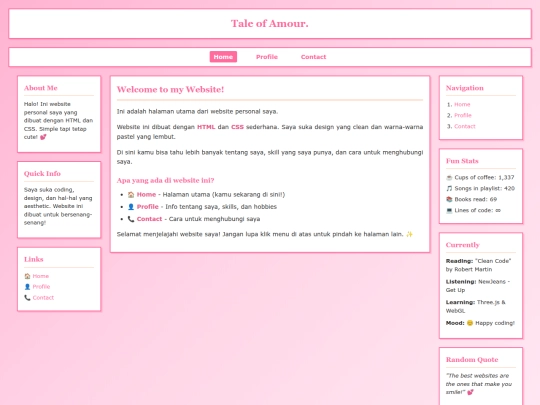The image size is (540, 405).
Task: Click the bold Profile link in the bullet list
Action: [x=147, y=207]
